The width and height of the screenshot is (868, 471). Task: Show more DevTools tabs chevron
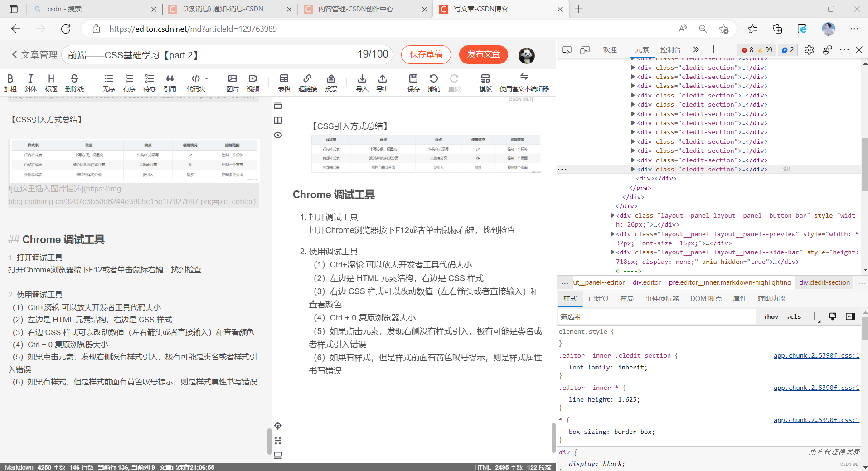pyautogui.click(x=696, y=49)
